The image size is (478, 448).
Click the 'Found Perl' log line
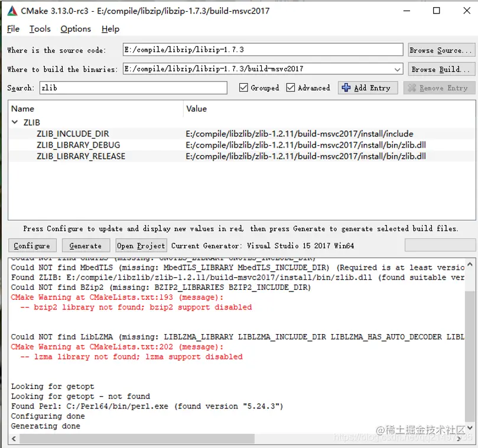pyautogui.click(x=147, y=406)
